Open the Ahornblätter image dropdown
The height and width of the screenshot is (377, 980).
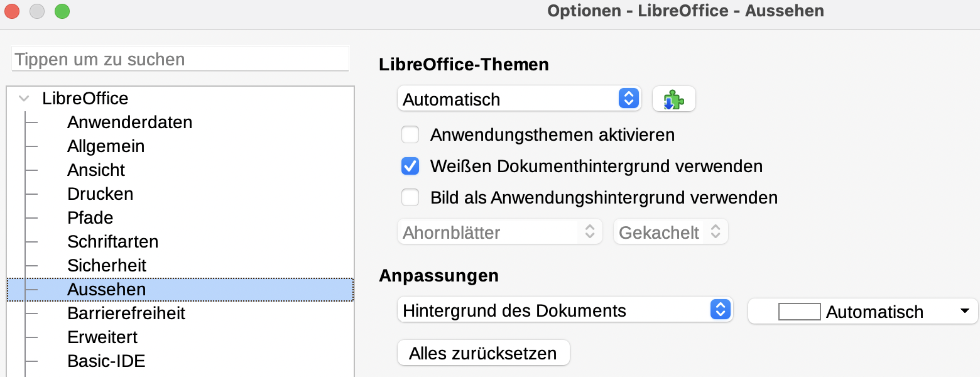(499, 232)
